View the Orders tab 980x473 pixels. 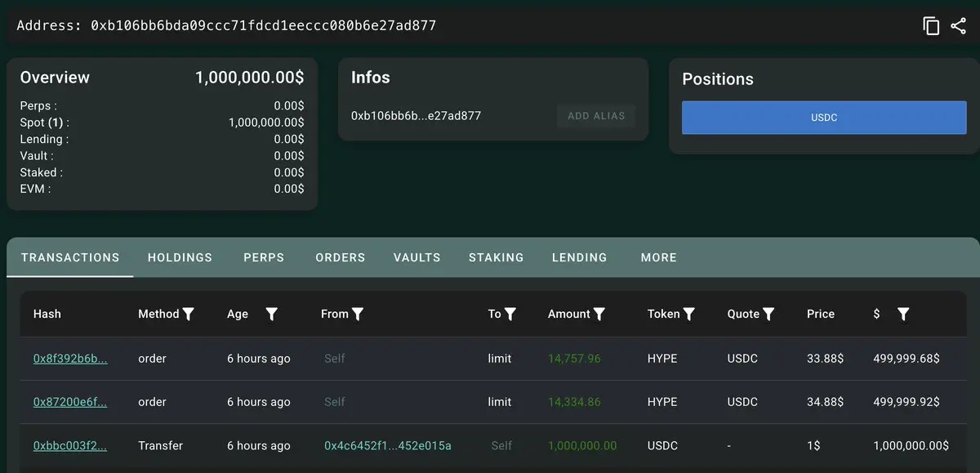point(341,257)
